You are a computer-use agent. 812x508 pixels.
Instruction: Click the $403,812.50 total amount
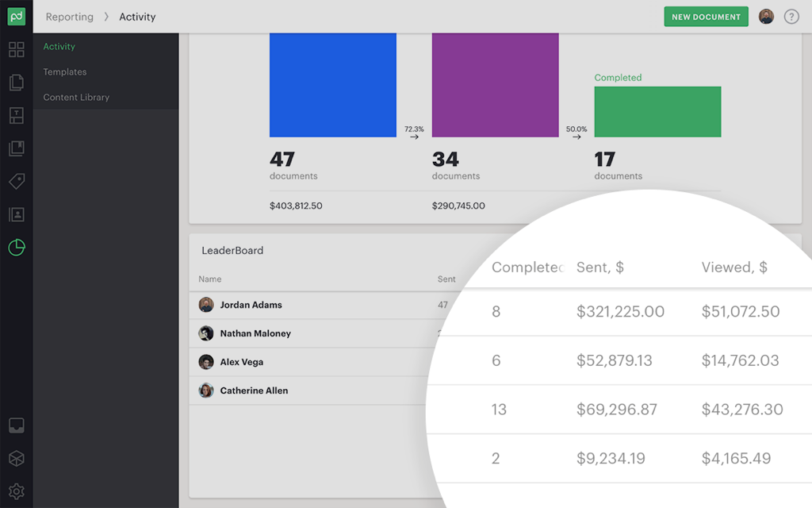click(x=296, y=206)
